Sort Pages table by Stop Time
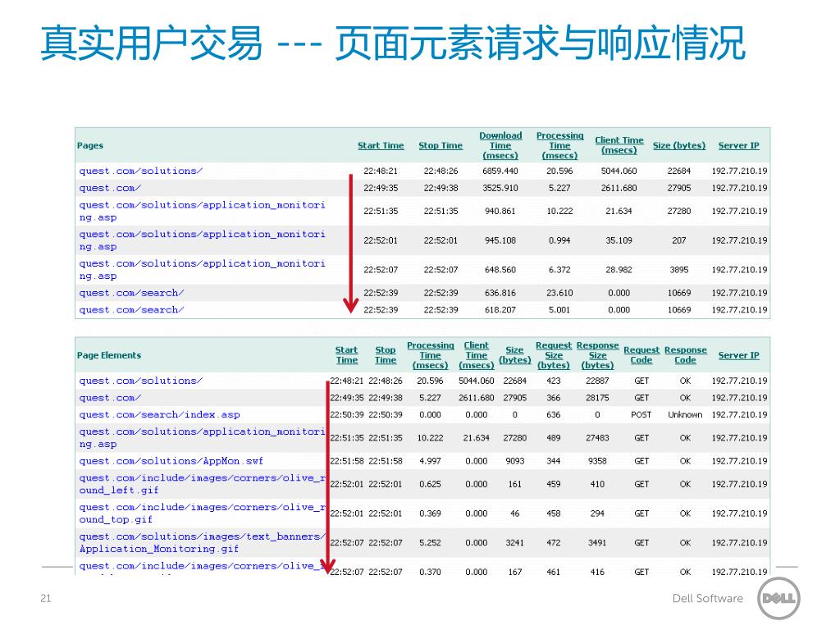 (441, 145)
